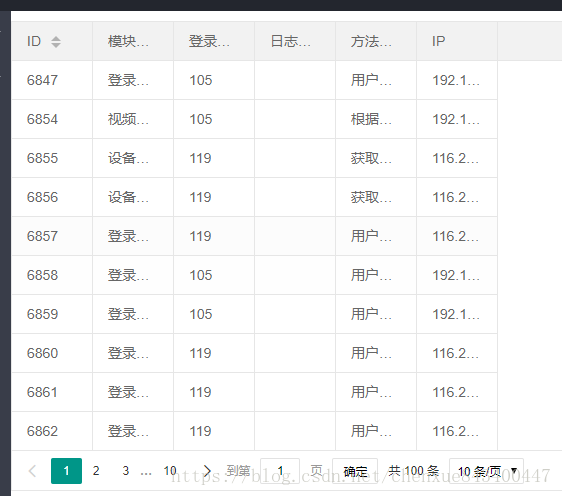Viewport: 562px width, 496px height.
Task: Click the 模块… column header
Action: [x=133, y=41]
